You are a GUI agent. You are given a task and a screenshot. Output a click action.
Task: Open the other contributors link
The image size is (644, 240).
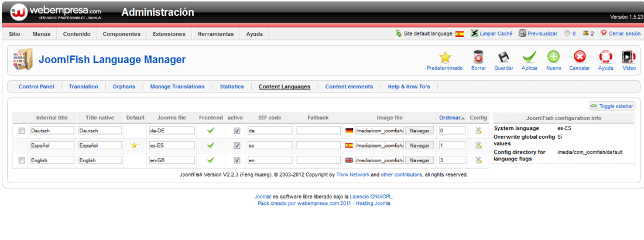point(401,174)
